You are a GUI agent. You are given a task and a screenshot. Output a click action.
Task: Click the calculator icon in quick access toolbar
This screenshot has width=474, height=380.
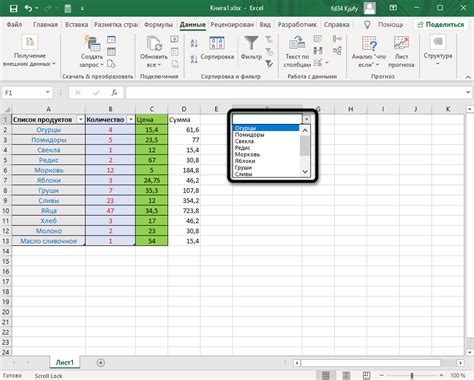(68, 8)
